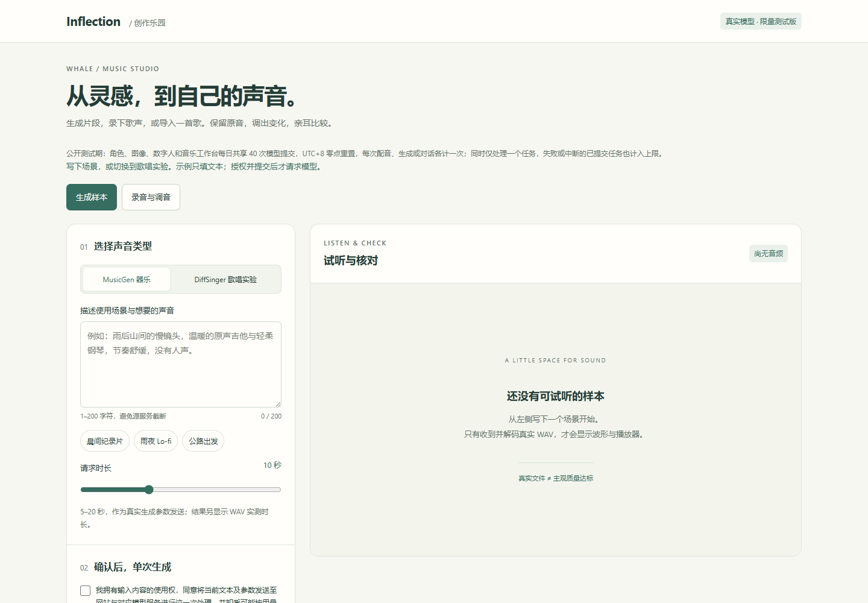The width and height of the screenshot is (868, 603).
Task: Go to the 创作乐园 breadcrumb link
Action: [x=149, y=23]
